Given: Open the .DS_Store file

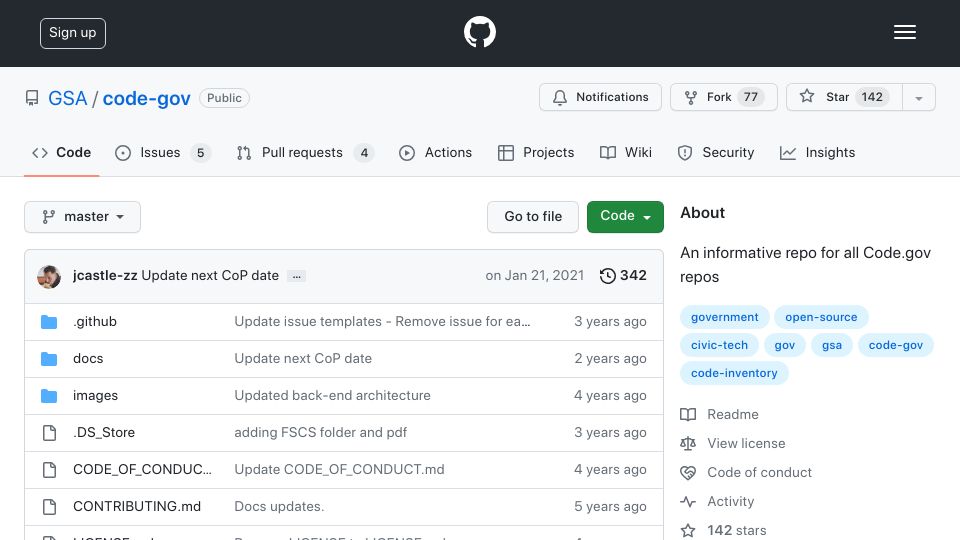Looking at the screenshot, I should (x=104, y=432).
